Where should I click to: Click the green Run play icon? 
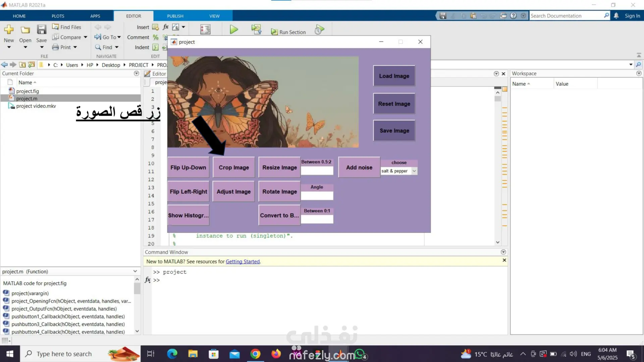(234, 29)
